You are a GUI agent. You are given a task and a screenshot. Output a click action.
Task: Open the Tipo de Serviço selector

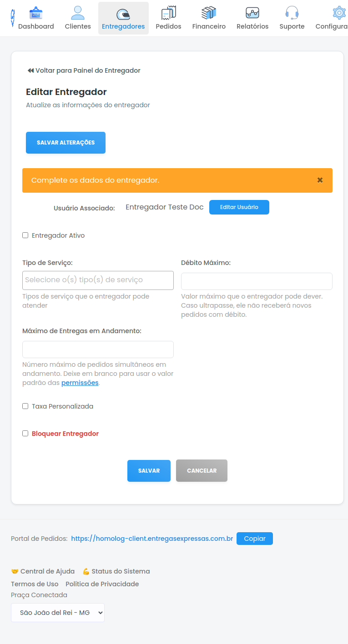click(97, 280)
